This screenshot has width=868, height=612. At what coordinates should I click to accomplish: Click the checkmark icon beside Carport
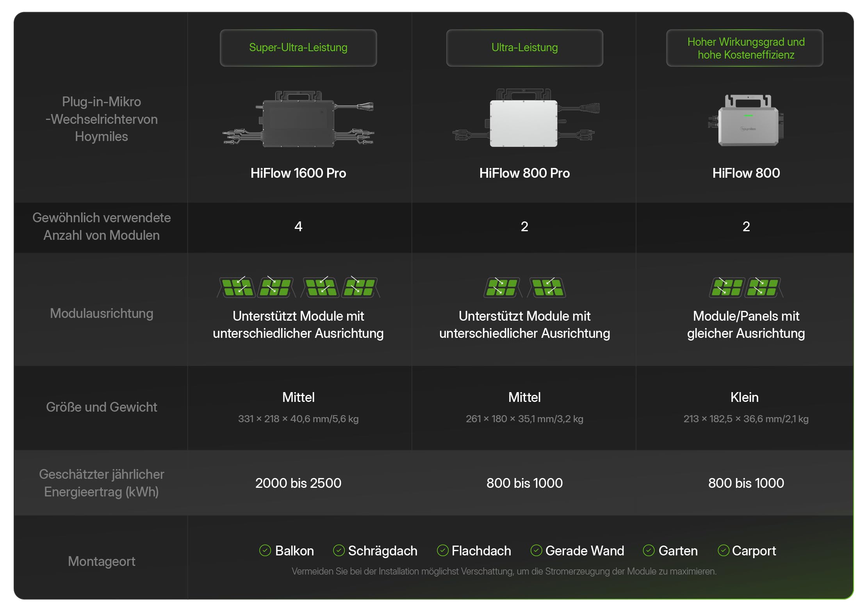pos(723,550)
